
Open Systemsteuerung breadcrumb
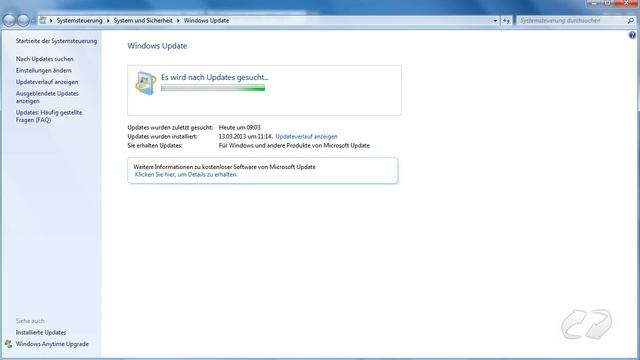(80, 20)
